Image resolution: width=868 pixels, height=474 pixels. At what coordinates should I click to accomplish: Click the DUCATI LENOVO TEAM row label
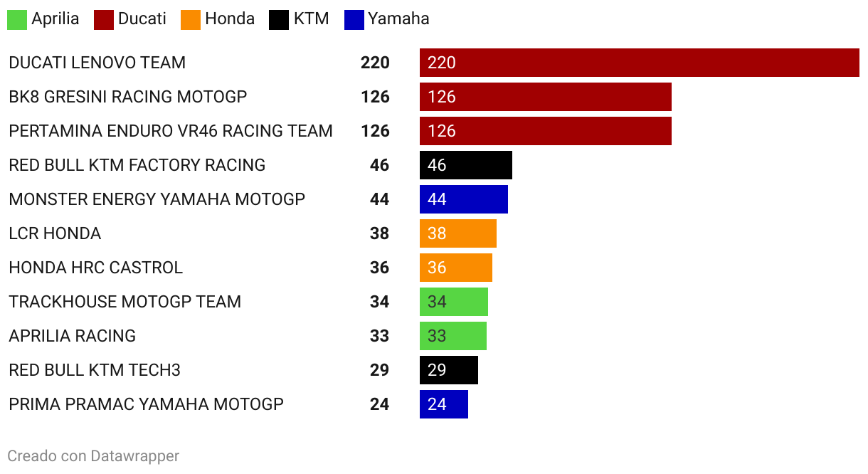(x=97, y=63)
